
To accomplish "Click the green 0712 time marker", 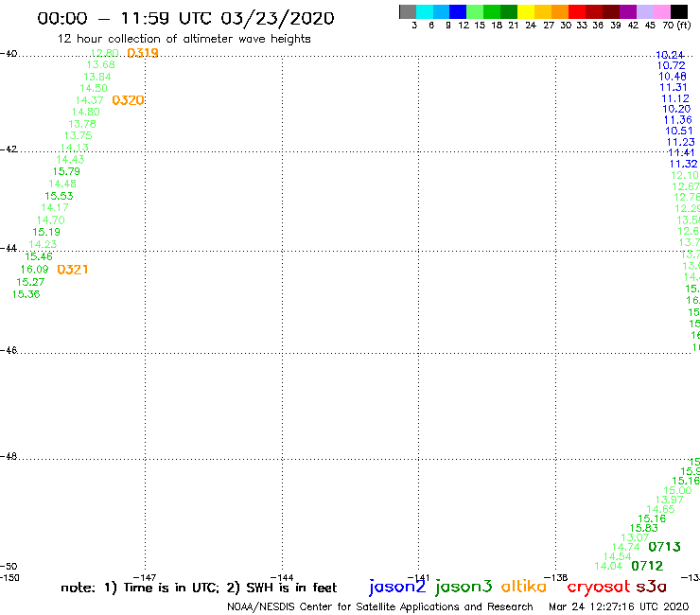I will coord(647,566).
